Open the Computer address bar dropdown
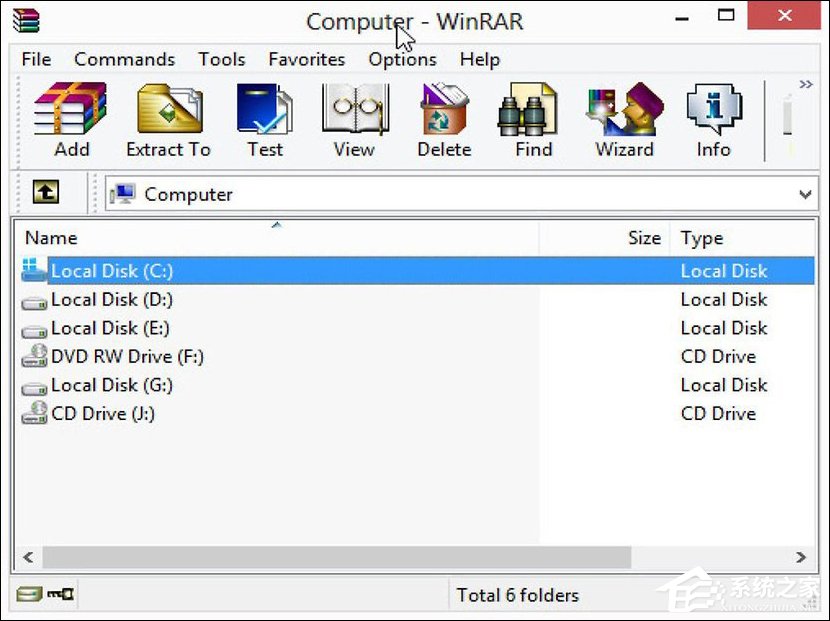Viewport: 830px width, 621px height. 806,192
